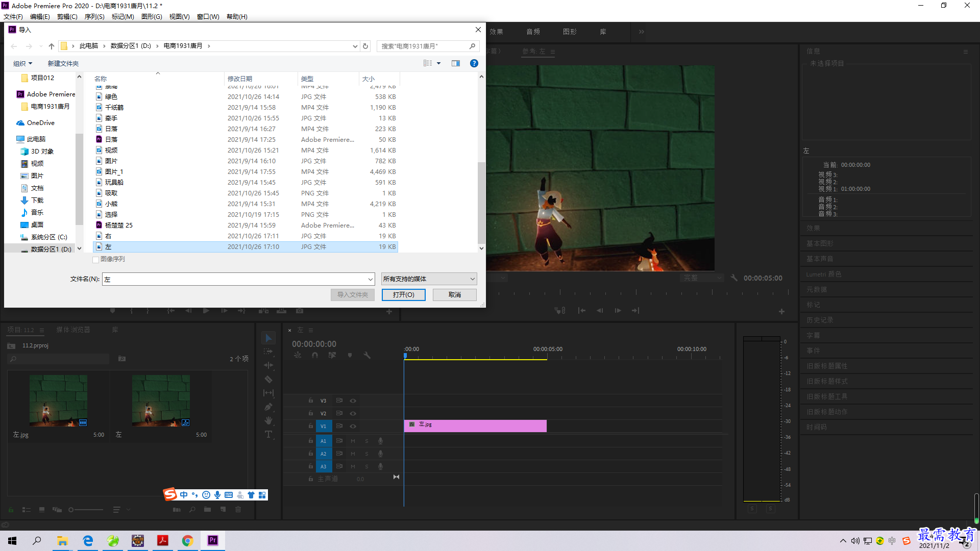Mute track A1 with M button
The width and height of the screenshot is (980, 551).
click(353, 441)
